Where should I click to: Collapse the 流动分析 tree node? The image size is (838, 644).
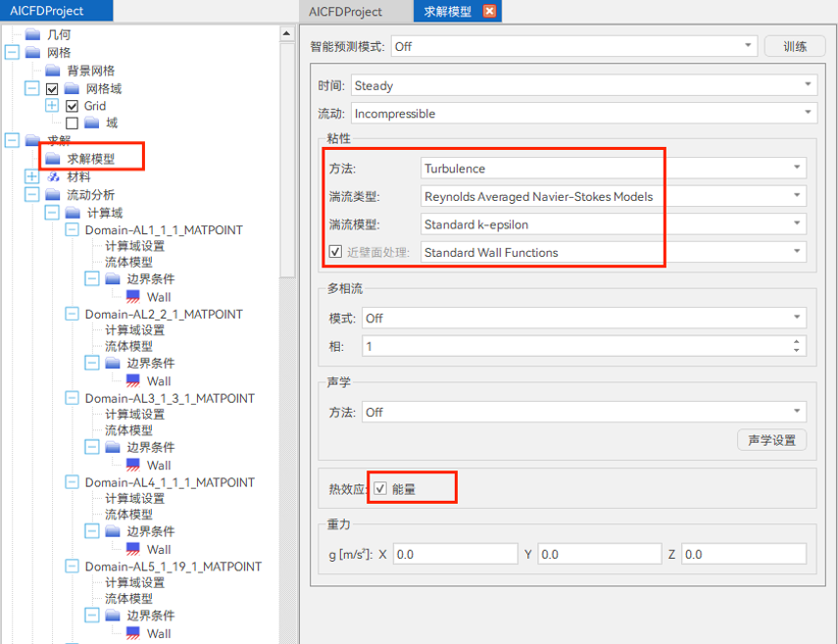(32, 194)
